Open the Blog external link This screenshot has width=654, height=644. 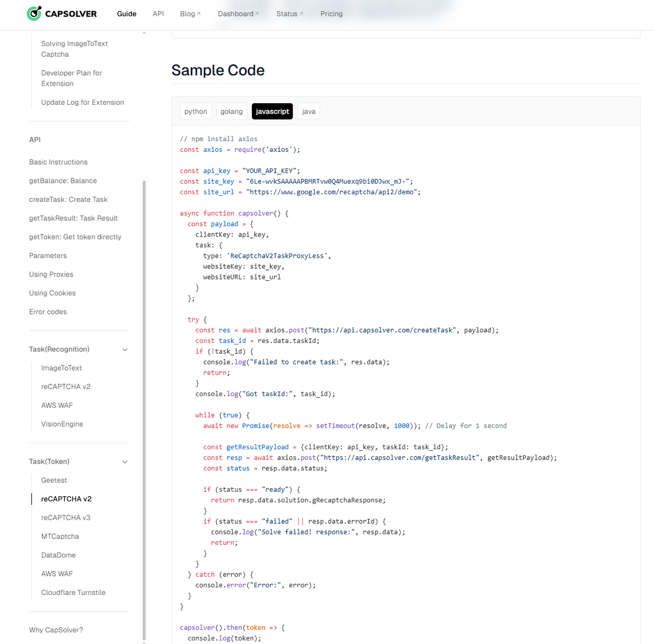tap(190, 14)
